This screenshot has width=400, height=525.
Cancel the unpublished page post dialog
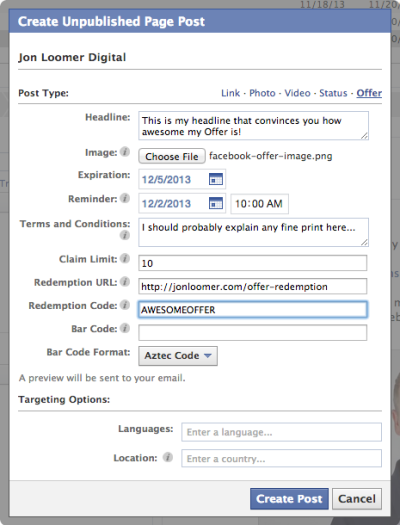click(357, 499)
